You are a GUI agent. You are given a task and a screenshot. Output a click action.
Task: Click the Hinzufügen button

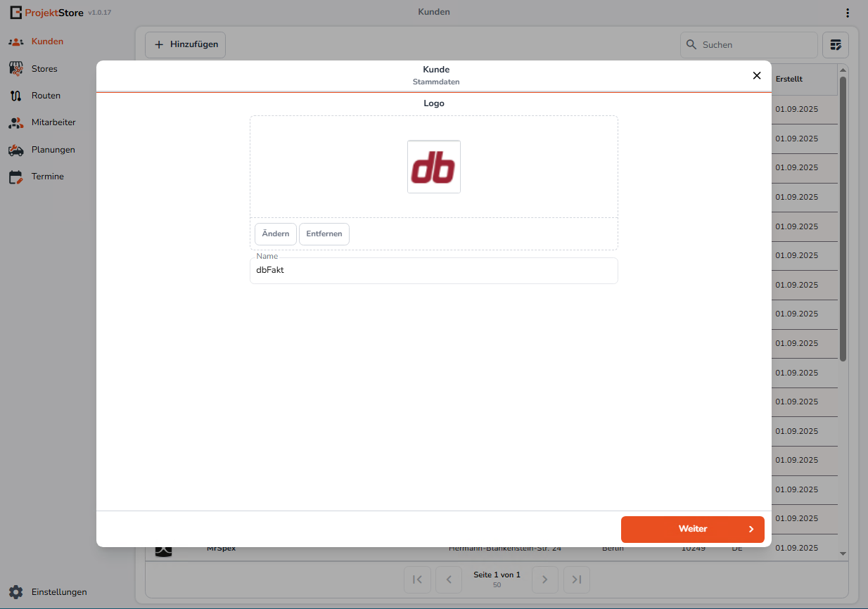tap(186, 44)
